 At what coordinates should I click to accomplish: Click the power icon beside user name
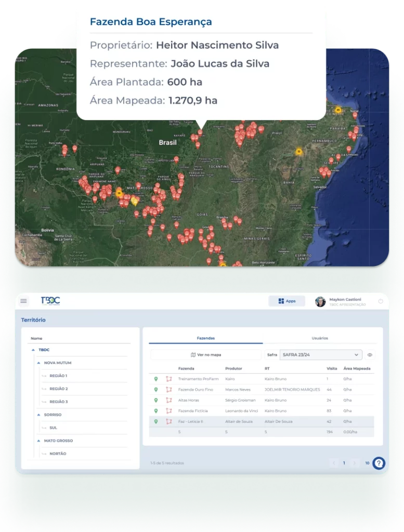[x=380, y=301]
